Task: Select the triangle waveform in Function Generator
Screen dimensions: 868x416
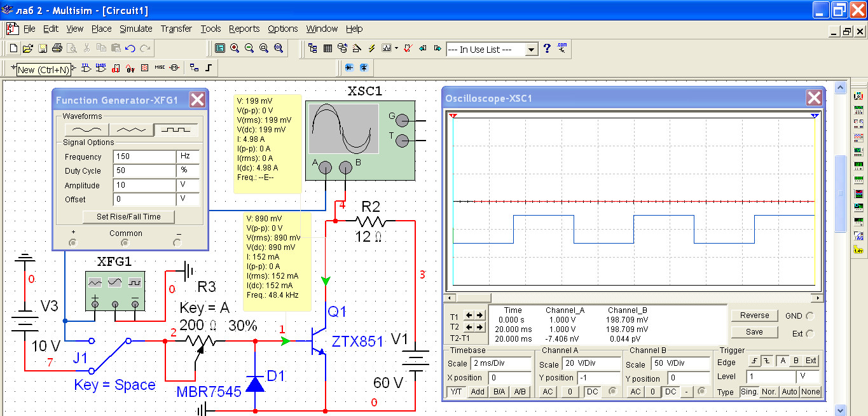Action: [132, 130]
